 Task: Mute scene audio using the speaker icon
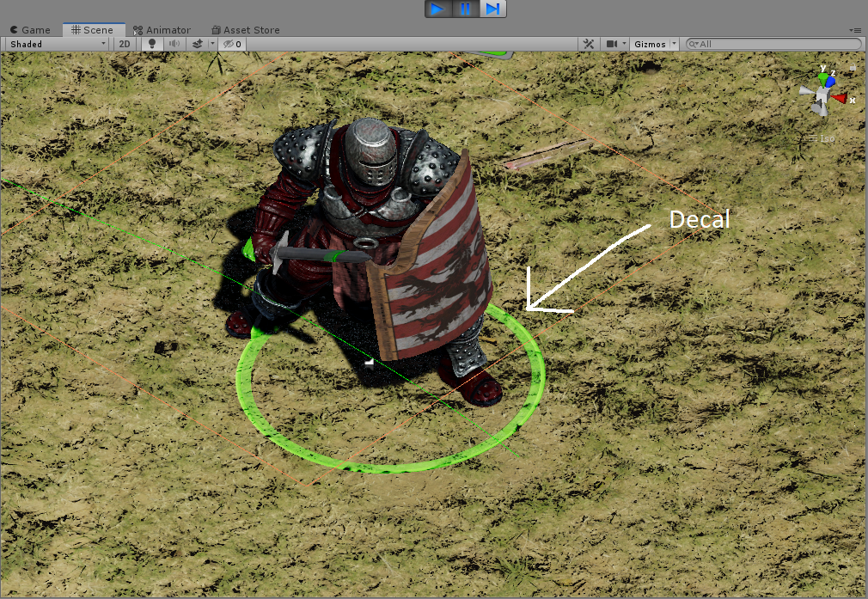[x=174, y=44]
